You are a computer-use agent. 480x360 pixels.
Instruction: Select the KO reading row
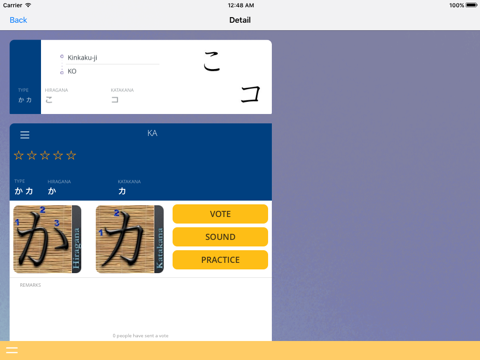pos(113,71)
